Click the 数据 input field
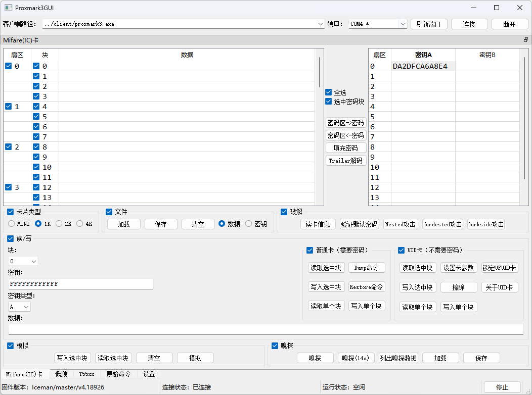This screenshot has width=532, height=395. (x=265, y=329)
